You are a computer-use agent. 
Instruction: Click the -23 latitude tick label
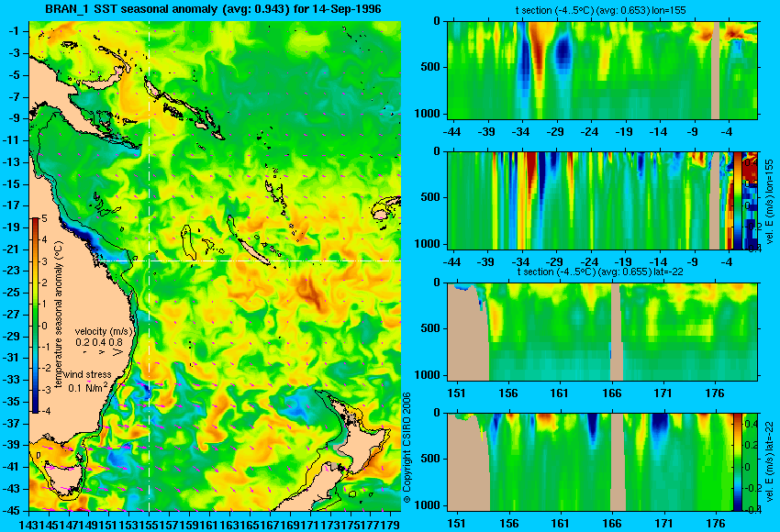12,271
